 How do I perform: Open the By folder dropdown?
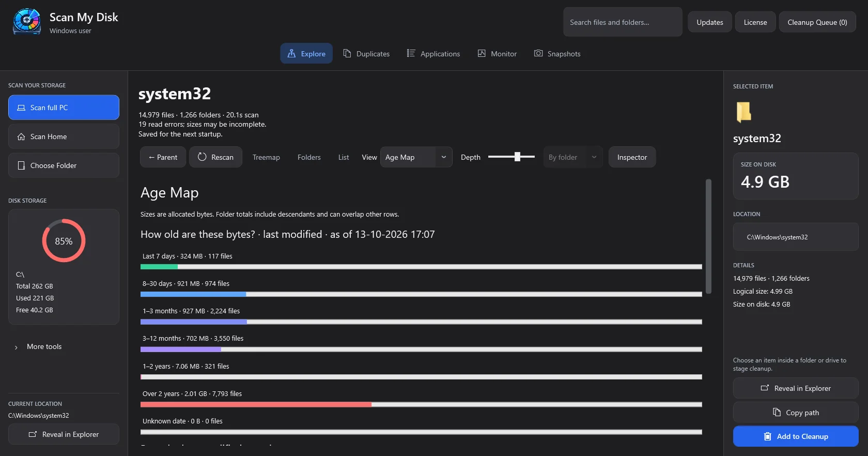point(573,157)
